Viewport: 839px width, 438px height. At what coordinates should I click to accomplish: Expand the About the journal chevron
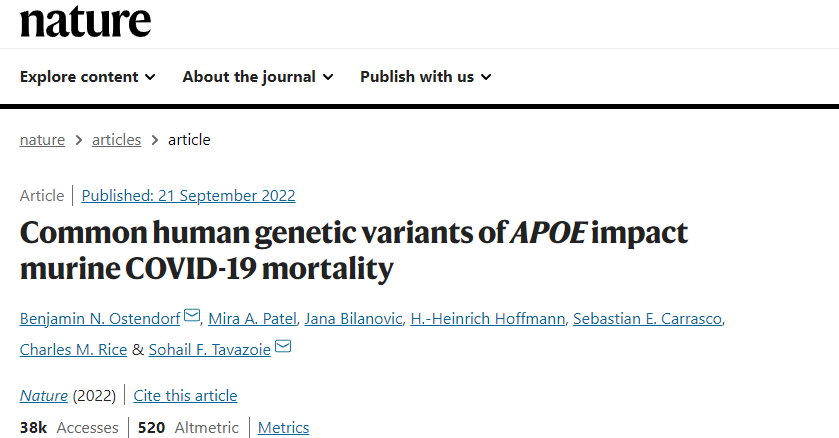(328, 78)
